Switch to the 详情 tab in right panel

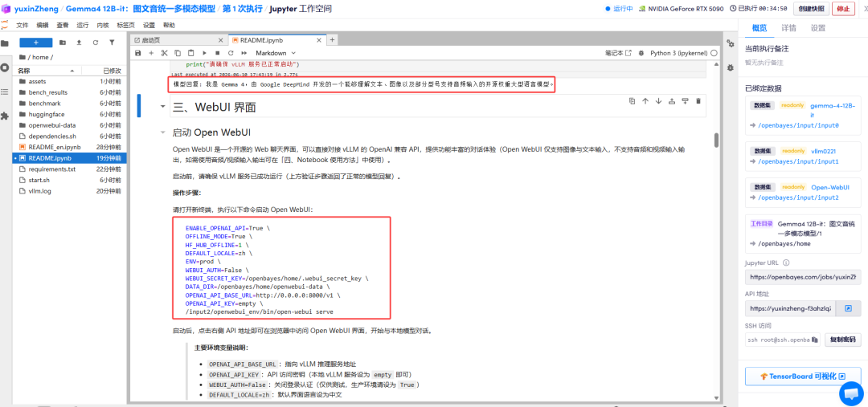tap(789, 28)
